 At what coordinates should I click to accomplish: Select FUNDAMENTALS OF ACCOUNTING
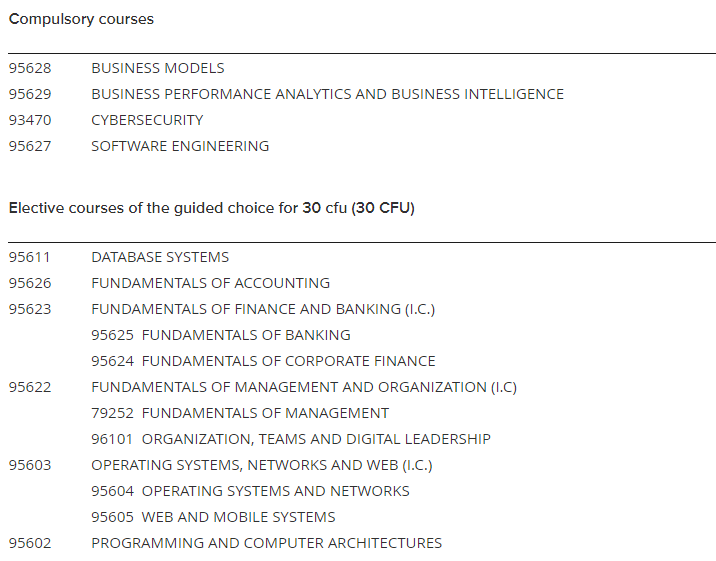pos(211,283)
